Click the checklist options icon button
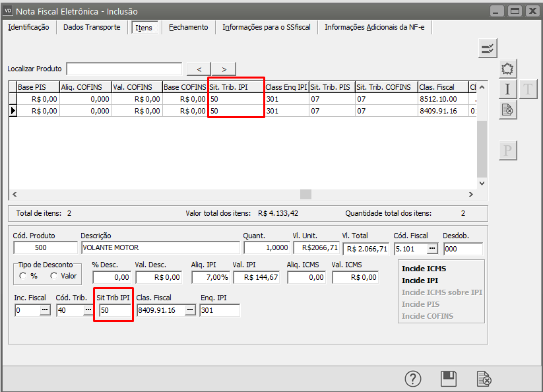The width and height of the screenshot is (543, 392). [488, 49]
